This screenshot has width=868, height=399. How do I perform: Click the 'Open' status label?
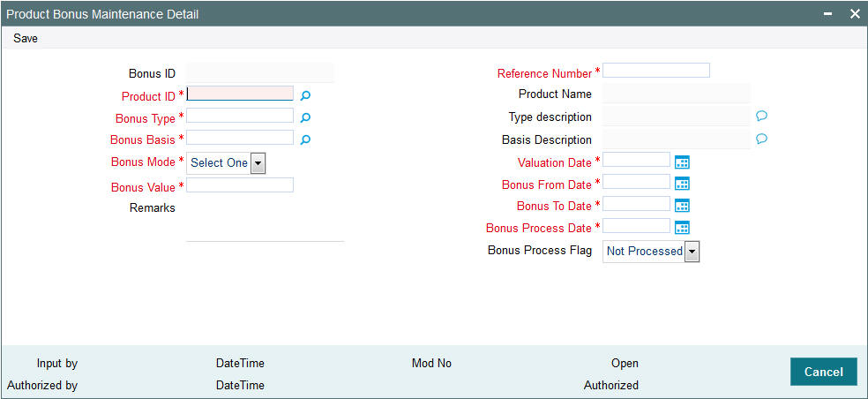click(x=625, y=364)
